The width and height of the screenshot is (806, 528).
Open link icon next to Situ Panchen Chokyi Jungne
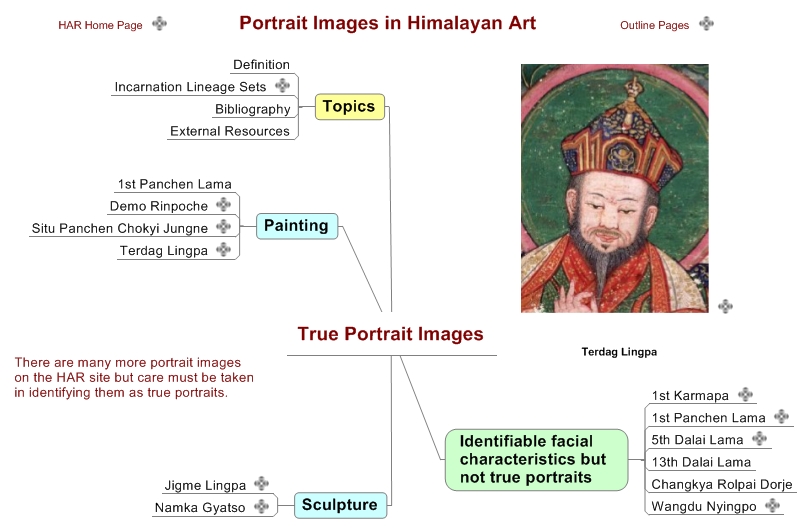click(223, 227)
